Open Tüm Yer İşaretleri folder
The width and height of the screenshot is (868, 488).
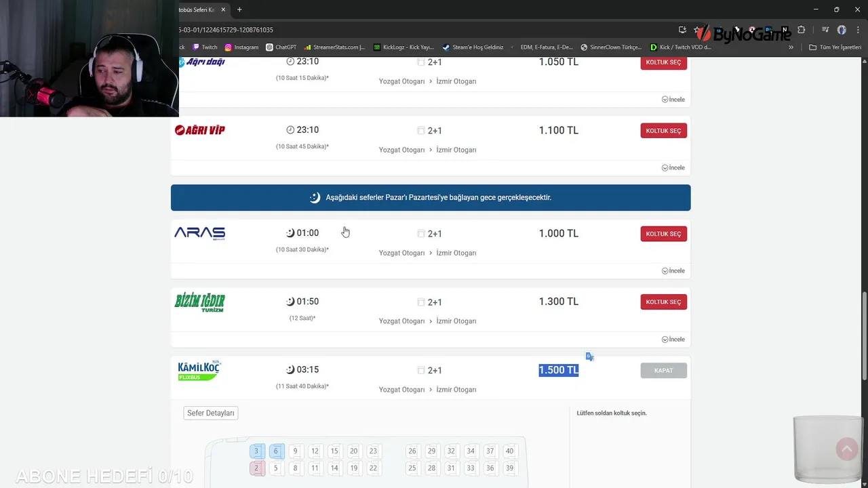(x=835, y=47)
